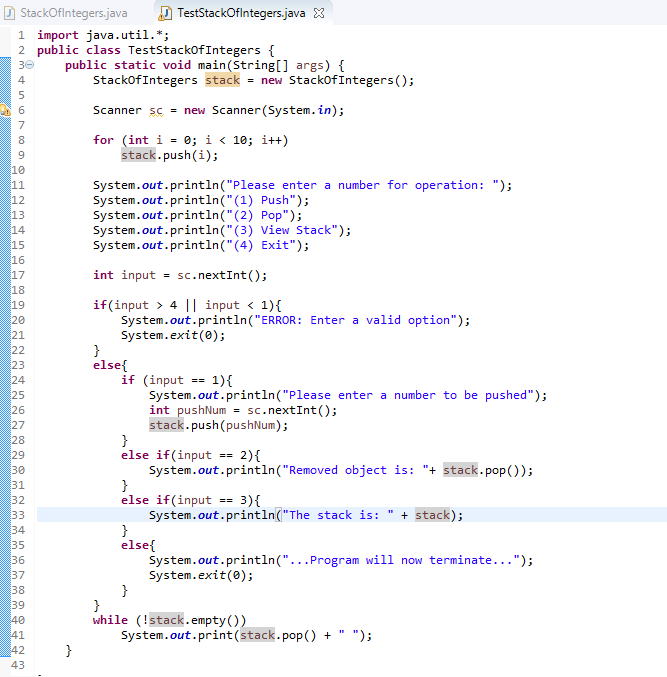
Task: Click stack.push(pushNum) on line 27
Action: (218, 425)
